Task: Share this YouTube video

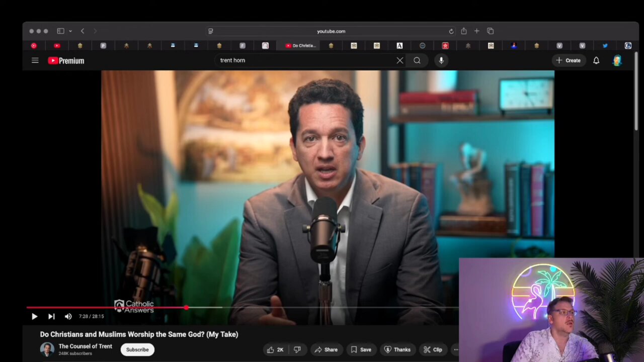Action: pos(326,349)
